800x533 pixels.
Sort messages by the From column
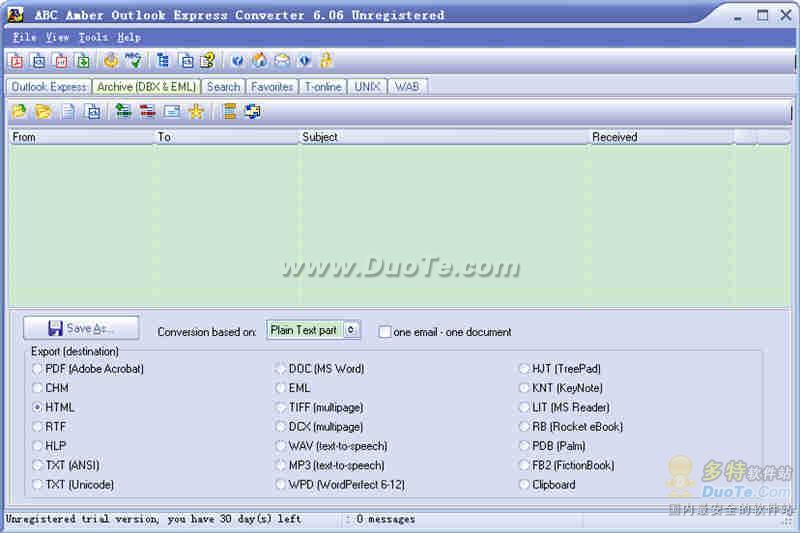pyautogui.click(x=81, y=137)
